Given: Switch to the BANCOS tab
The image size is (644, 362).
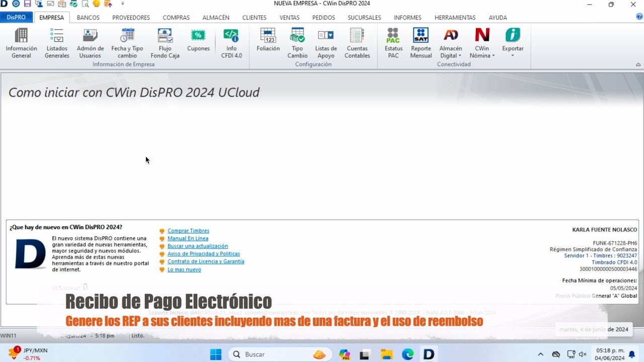Looking at the screenshot, I should coord(88,18).
